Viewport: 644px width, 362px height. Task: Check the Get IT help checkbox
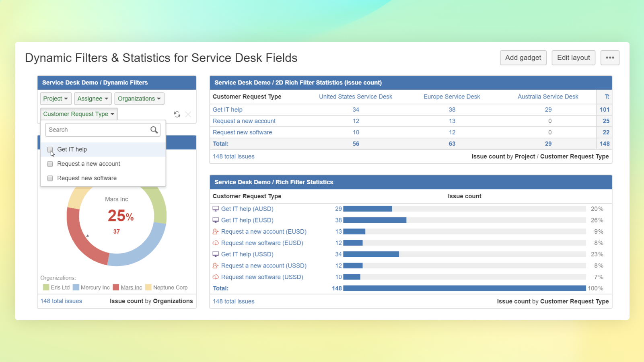coord(50,149)
